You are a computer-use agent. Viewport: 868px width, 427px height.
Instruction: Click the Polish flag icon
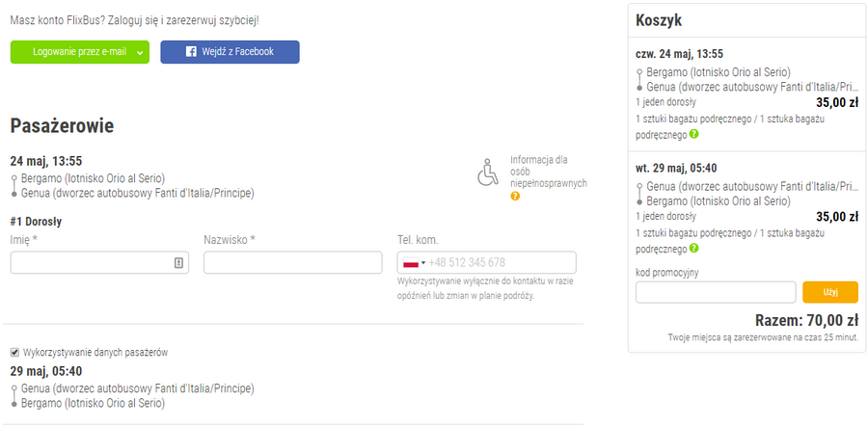410,262
